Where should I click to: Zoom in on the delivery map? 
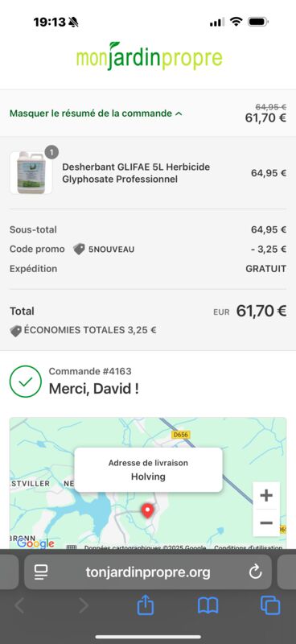266,495
